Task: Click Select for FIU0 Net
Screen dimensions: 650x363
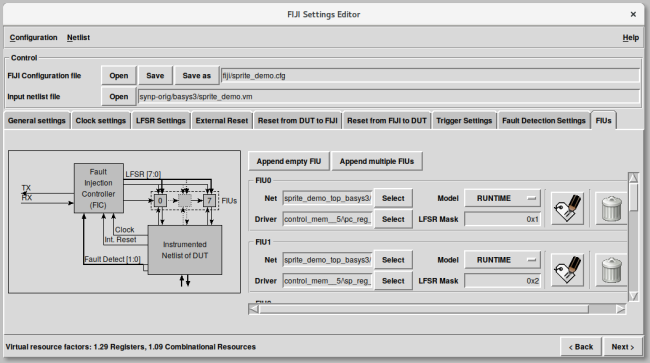Action: 393,198
